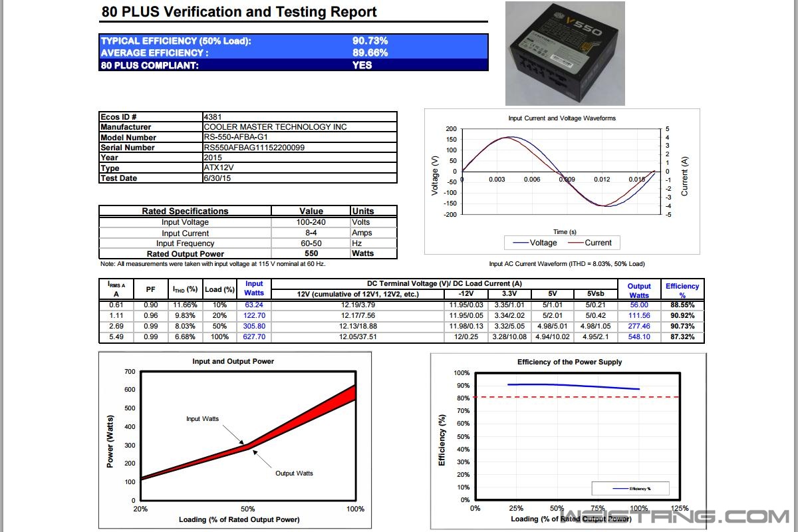Click the 90.92% efficiency cell

[682, 316]
